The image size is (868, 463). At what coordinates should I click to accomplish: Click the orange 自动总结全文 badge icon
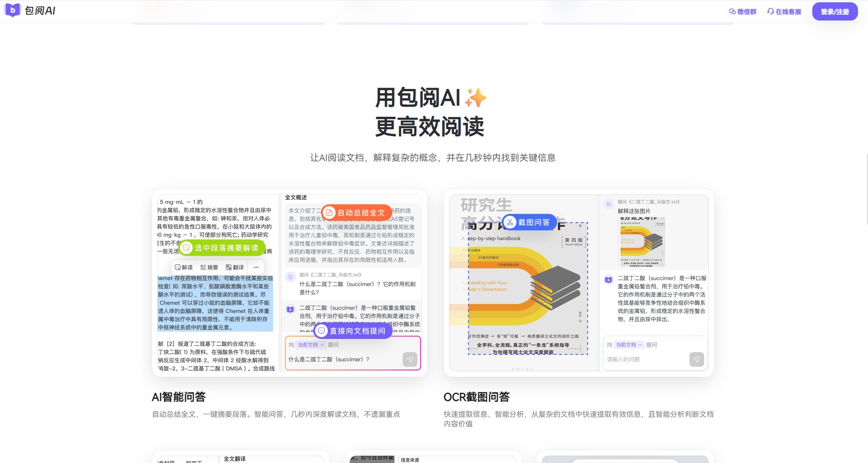pyautogui.click(x=329, y=213)
